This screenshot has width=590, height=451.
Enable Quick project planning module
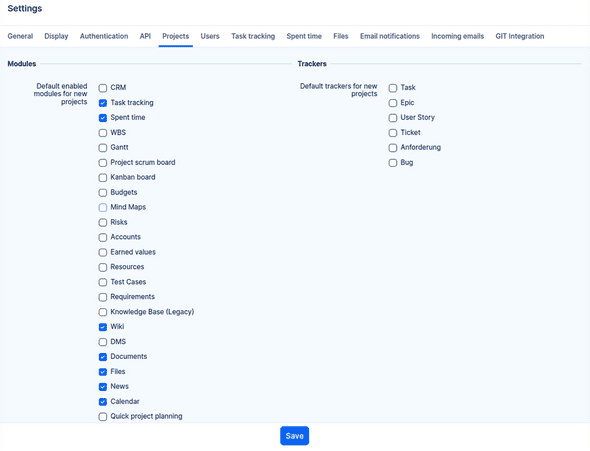click(103, 416)
